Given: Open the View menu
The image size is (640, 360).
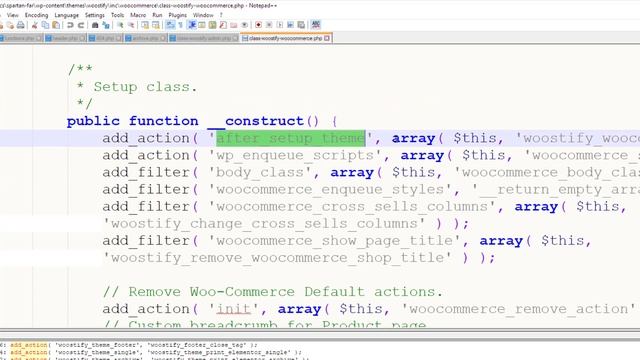Looking at the screenshot, I should pos(13,15).
